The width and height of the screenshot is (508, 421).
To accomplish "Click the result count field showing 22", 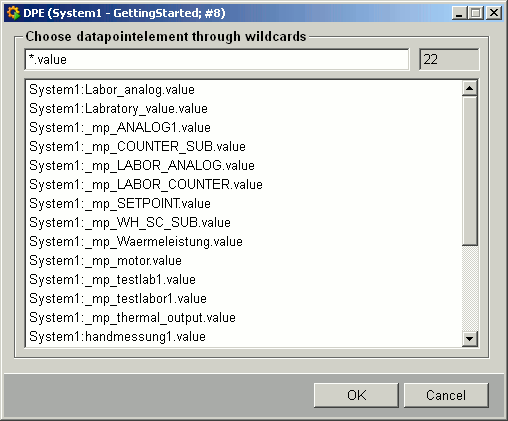I will 449,60.
